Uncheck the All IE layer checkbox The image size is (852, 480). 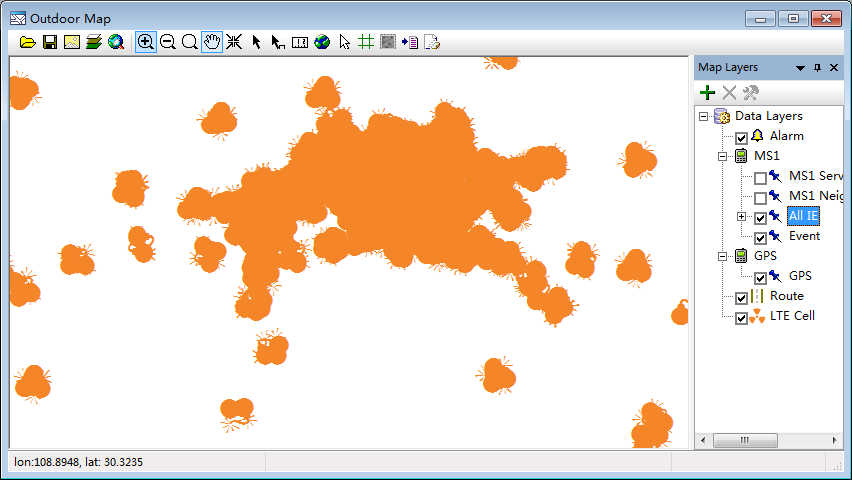pos(761,218)
